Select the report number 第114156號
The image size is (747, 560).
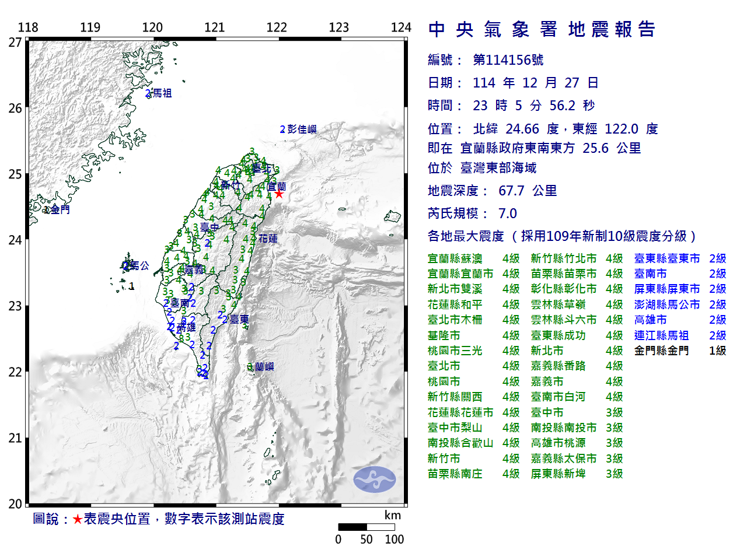pos(508,60)
